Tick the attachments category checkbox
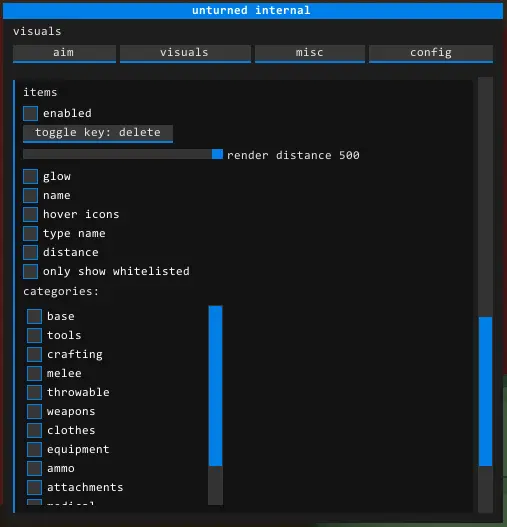The image size is (507, 527). coord(34,487)
